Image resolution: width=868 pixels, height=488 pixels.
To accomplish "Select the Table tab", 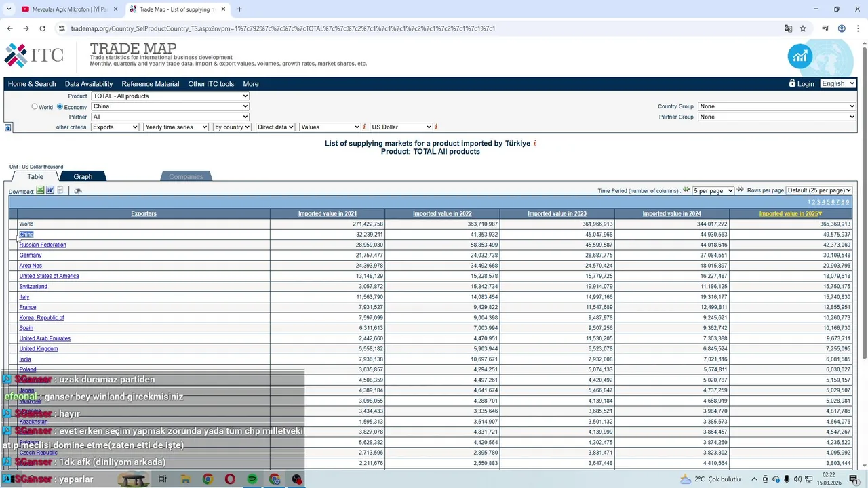I will (35, 176).
